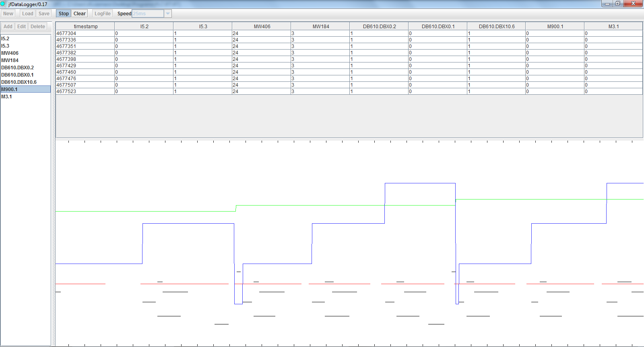Delete the selected tag
This screenshot has width=644, height=347.
tap(38, 27)
